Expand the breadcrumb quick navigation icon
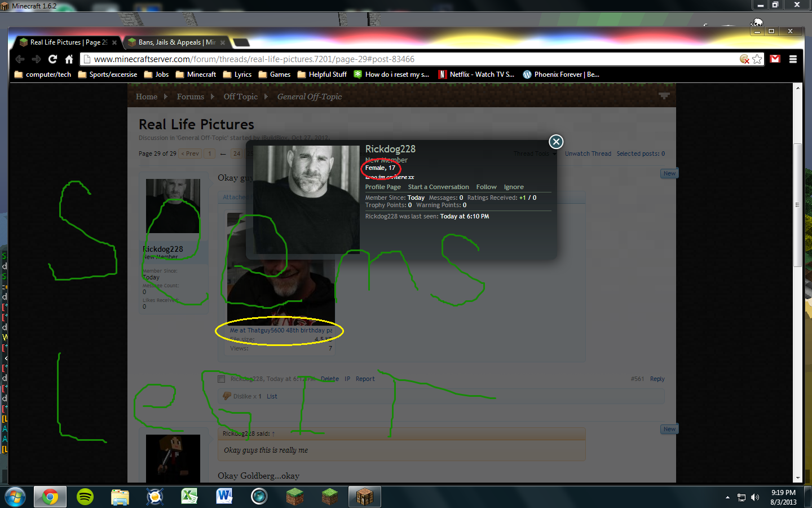Viewport: 812px width, 508px height. 664,96
